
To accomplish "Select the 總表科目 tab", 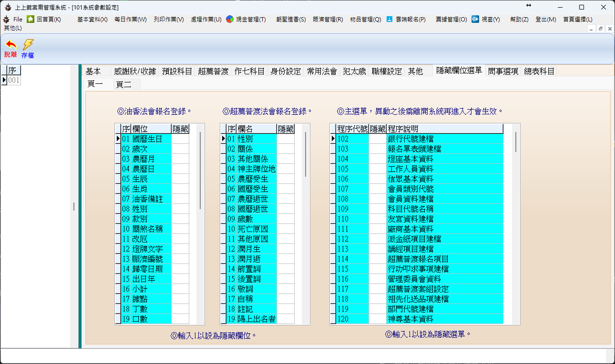I will coord(539,71).
